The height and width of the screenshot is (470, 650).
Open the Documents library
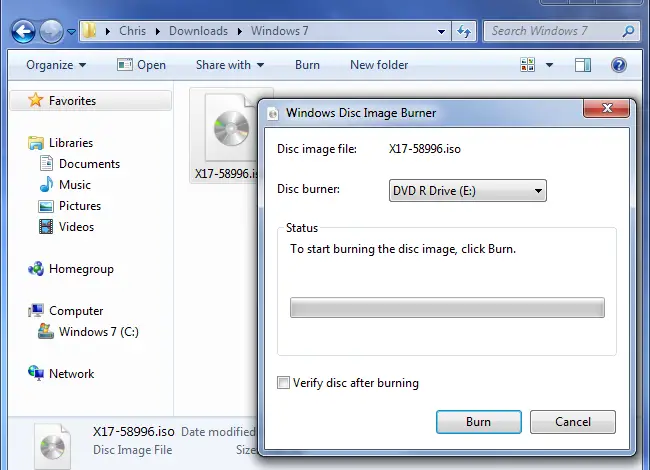click(x=89, y=164)
